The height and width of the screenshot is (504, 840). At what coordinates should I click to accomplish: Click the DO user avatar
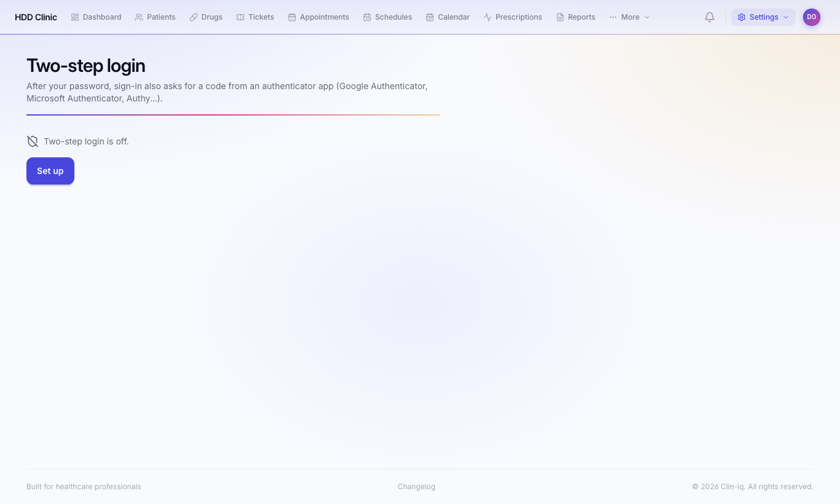coord(812,17)
